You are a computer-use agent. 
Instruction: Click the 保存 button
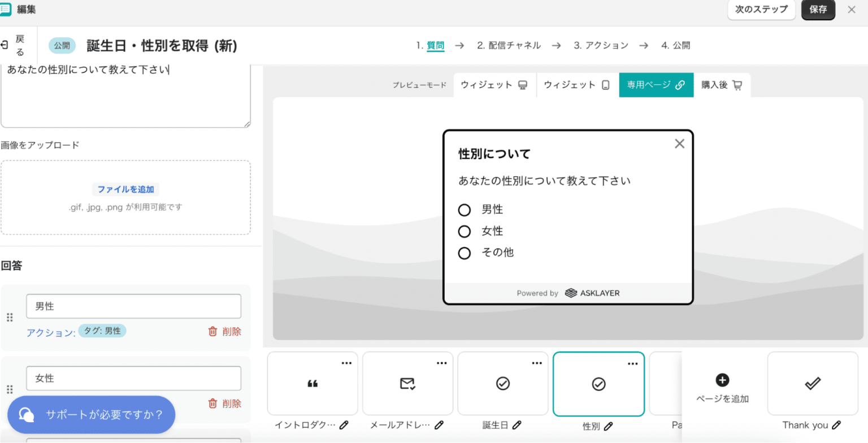[818, 10]
